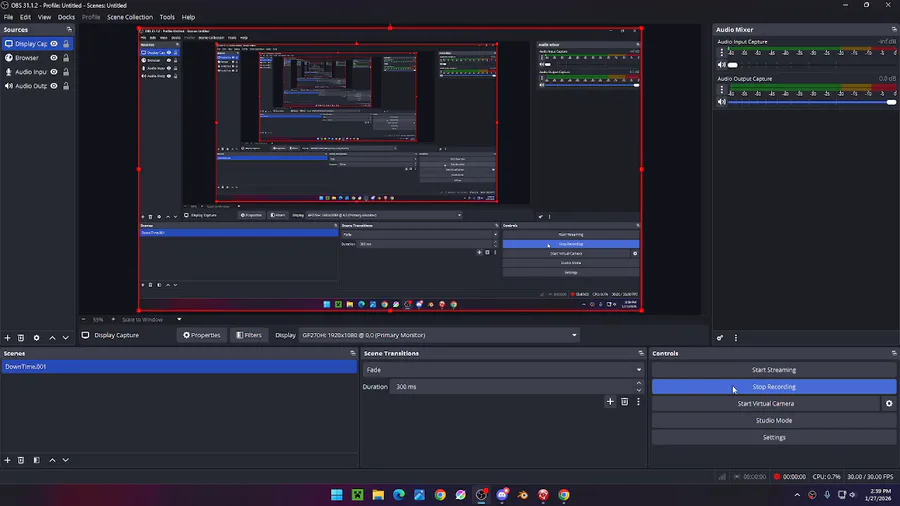Open Audio Output Capture options dots

(x=721, y=89)
